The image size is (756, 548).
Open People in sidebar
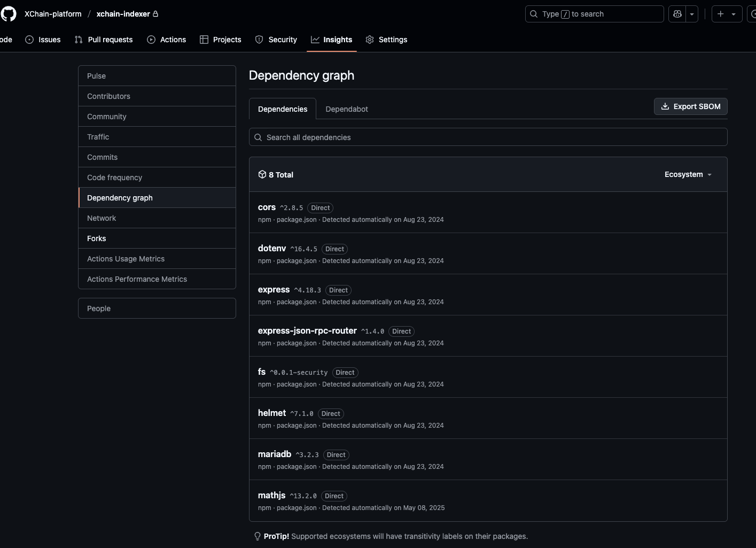tap(157, 308)
